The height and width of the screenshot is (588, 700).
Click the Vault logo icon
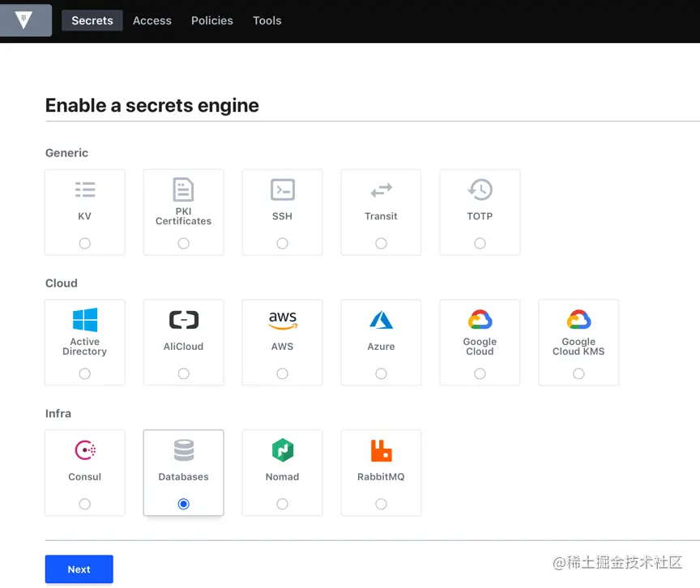coord(23,20)
